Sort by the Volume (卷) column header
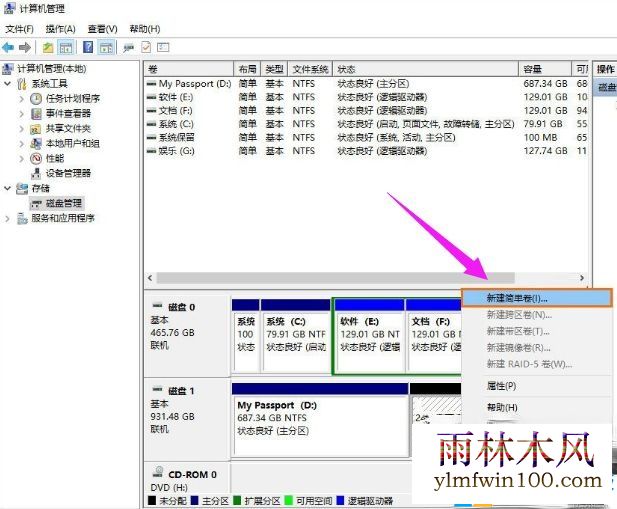Image resolution: width=617 pixels, height=509 pixels. tap(188, 69)
